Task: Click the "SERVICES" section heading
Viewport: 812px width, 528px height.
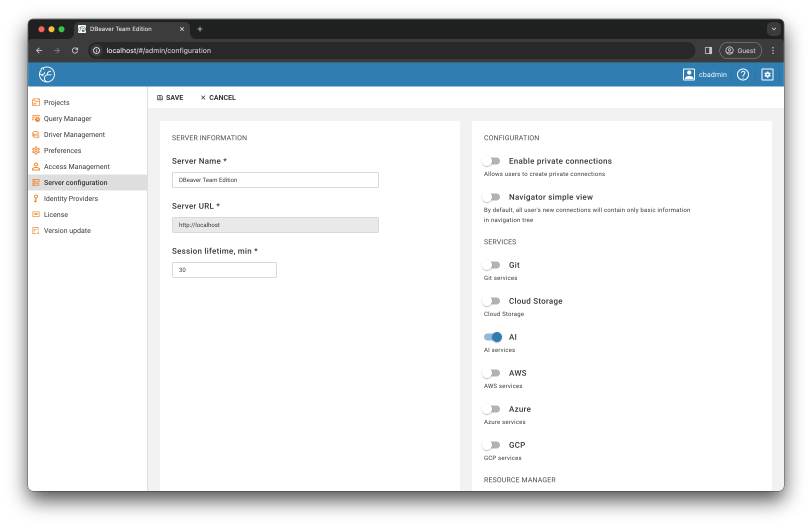Action: (x=500, y=242)
